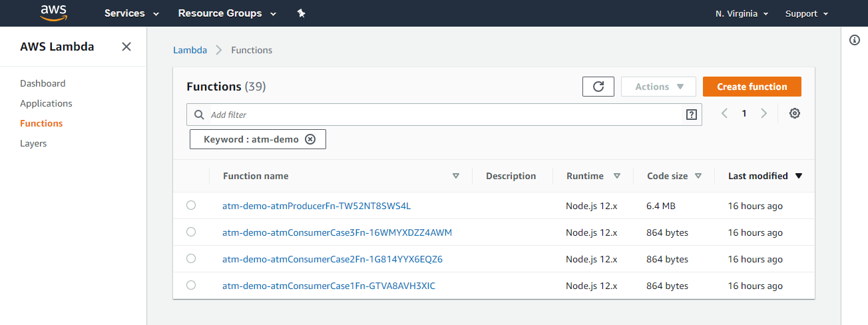Click the Functions (39) heading
868x325 pixels.
226,87
